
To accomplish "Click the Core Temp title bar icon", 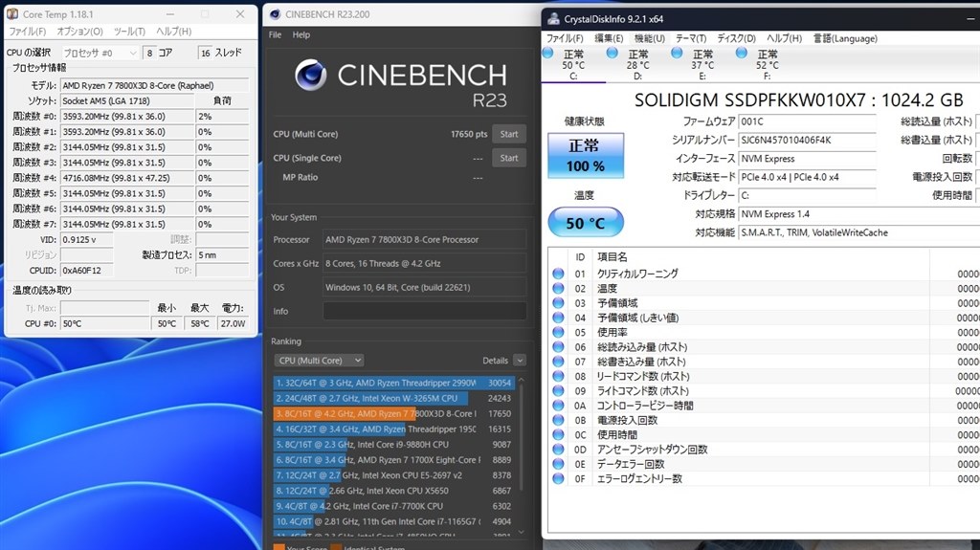I will click(12, 13).
